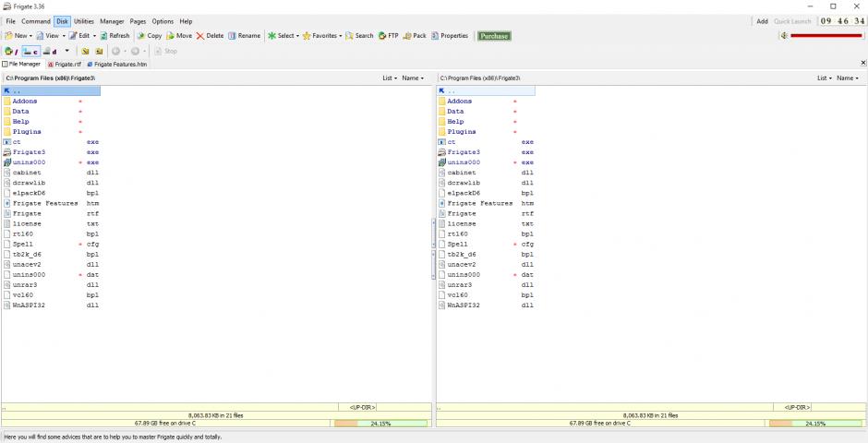Select Data folder in left panel
Screen dimensions: 868x443
pyautogui.click(x=51, y=111)
